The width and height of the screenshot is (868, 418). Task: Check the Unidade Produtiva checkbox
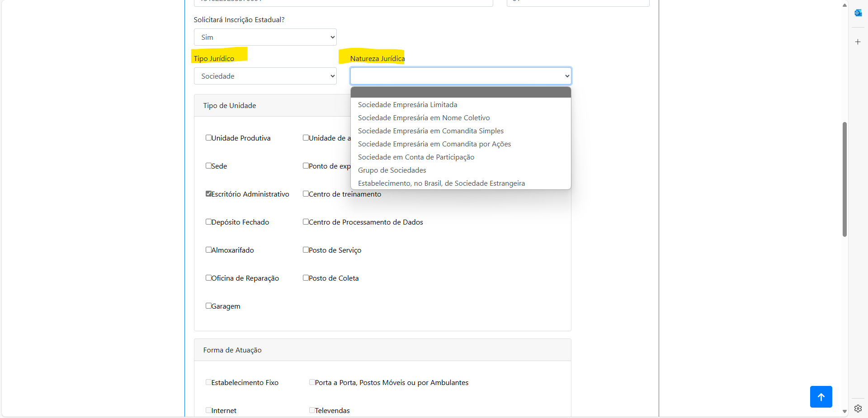click(208, 138)
